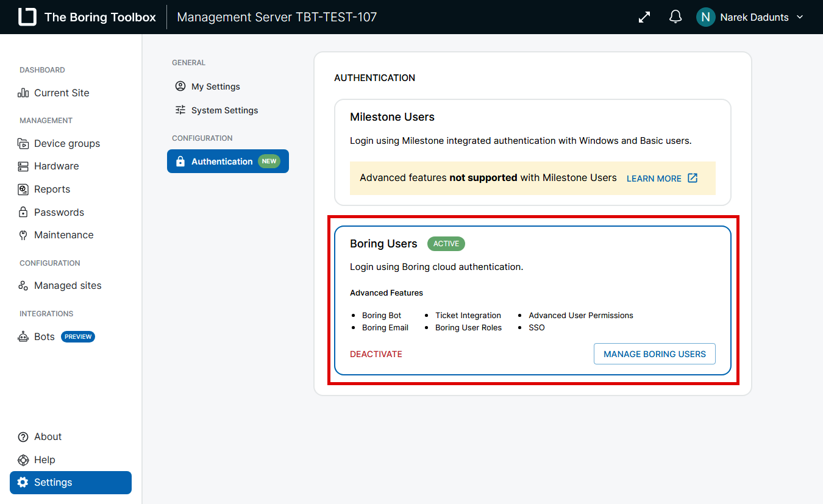Open the Help section
The height and width of the screenshot is (504, 823).
pyautogui.click(x=45, y=460)
